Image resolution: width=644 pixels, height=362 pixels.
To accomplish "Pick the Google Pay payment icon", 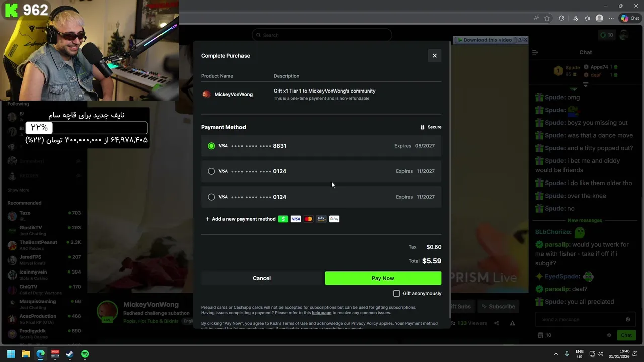I will click(x=334, y=219).
